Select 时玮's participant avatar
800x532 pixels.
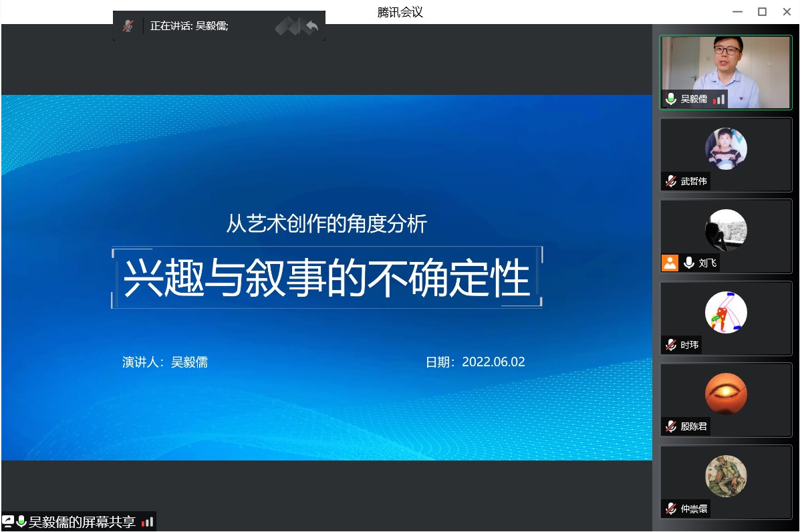click(x=726, y=312)
